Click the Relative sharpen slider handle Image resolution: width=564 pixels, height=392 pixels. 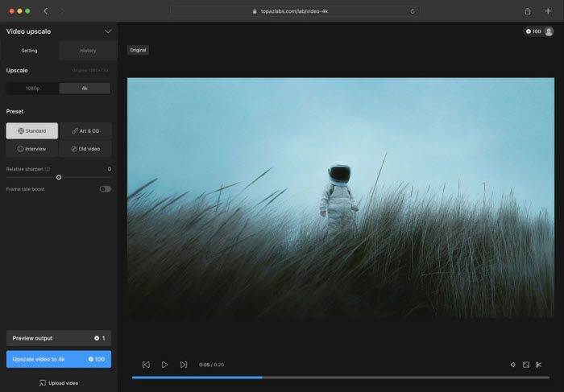point(59,177)
